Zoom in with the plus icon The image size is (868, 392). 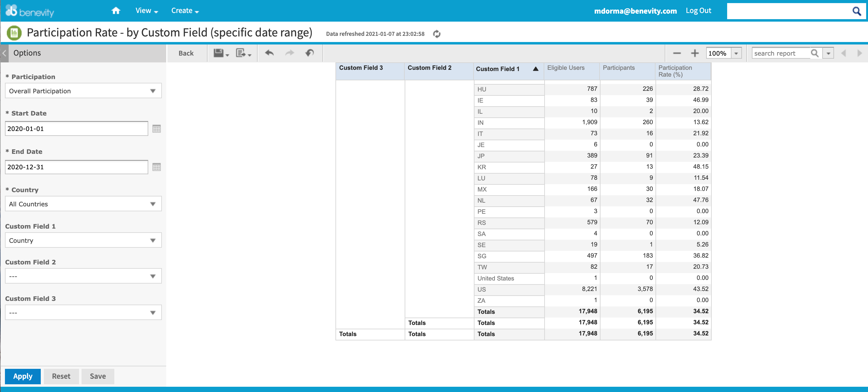(x=694, y=53)
